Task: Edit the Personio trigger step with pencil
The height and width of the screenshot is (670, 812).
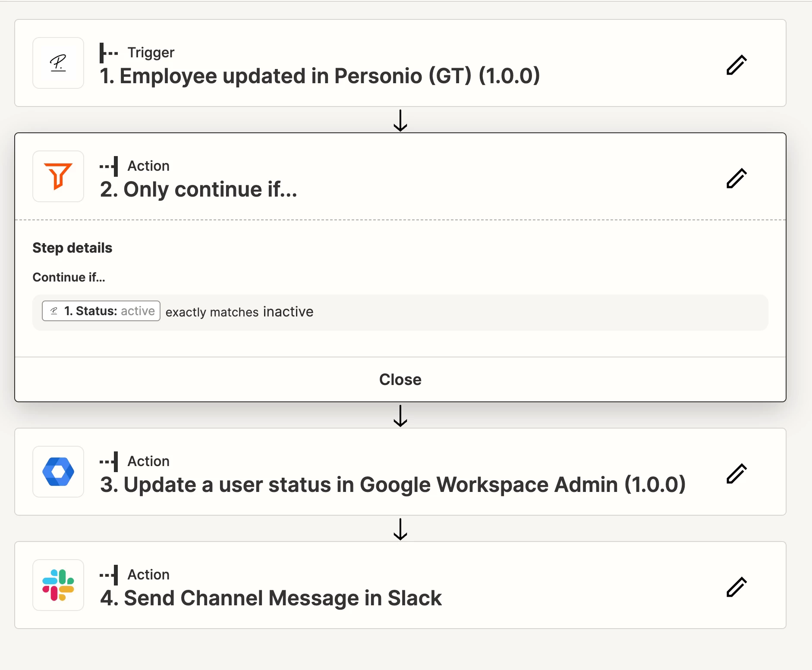Action: click(736, 65)
